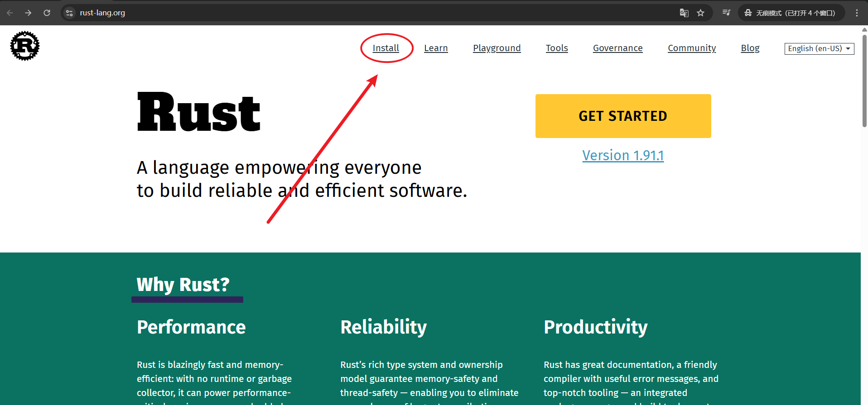Open the Chrome three-dot menu
868x405 pixels.
[x=857, y=13]
